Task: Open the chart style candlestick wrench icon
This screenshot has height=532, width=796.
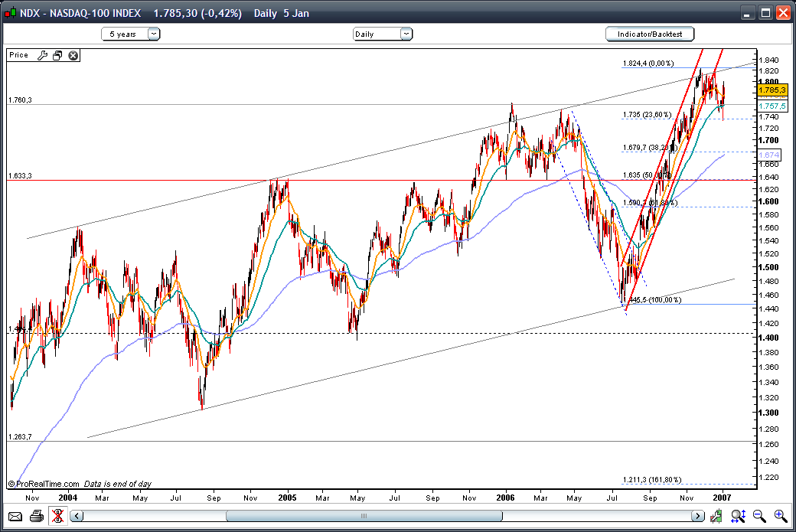Action: pos(715,516)
